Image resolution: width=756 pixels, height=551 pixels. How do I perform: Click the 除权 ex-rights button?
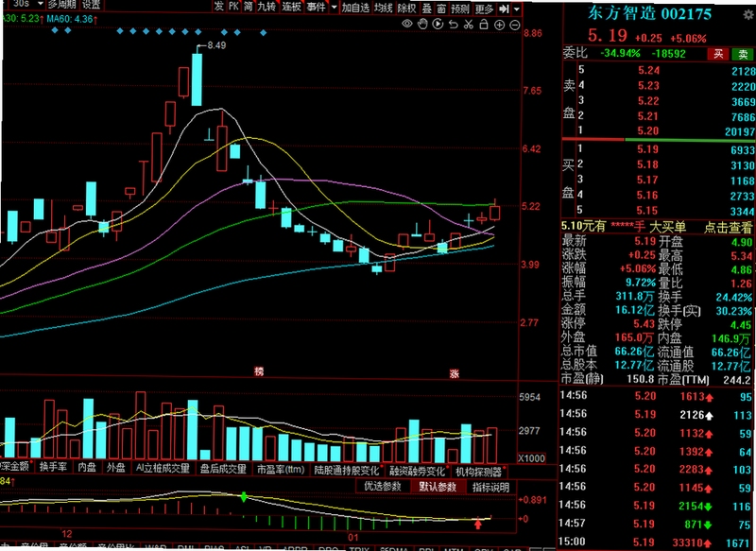click(x=407, y=9)
